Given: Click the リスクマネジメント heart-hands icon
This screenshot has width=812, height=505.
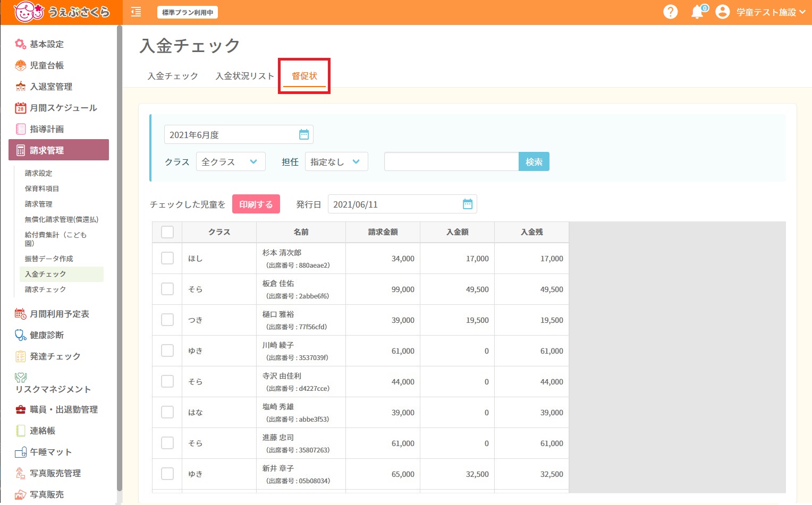Looking at the screenshot, I should tap(21, 378).
